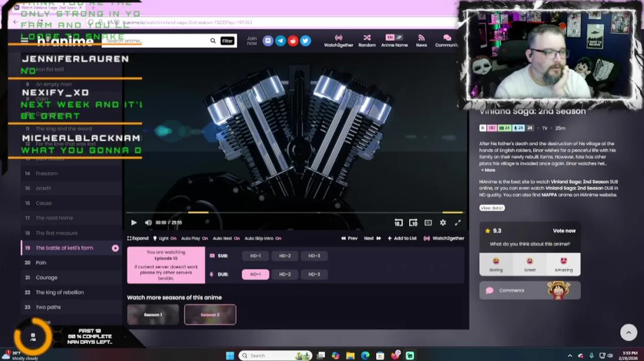
Task: Click the taskbar Search box
Action: coord(275,355)
